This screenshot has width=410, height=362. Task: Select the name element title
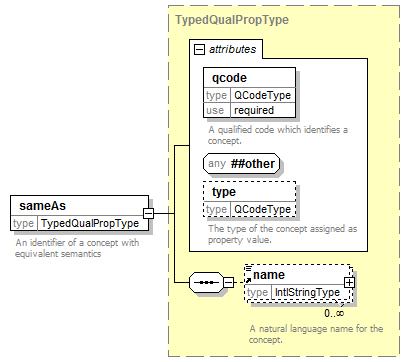point(269,275)
